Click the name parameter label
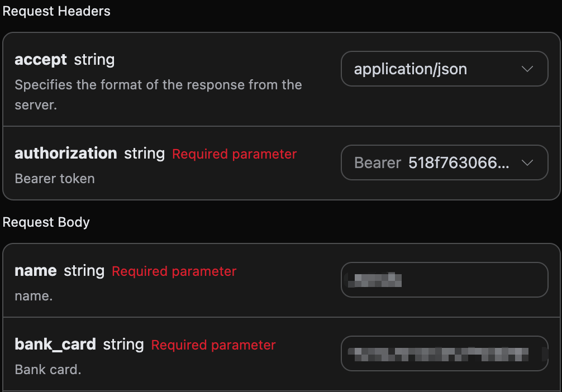This screenshot has width=562, height=392. (x=35, y=271)
